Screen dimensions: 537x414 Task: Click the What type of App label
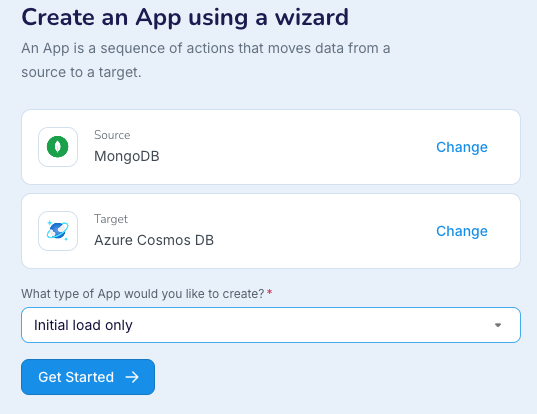(x=143, y=294)
